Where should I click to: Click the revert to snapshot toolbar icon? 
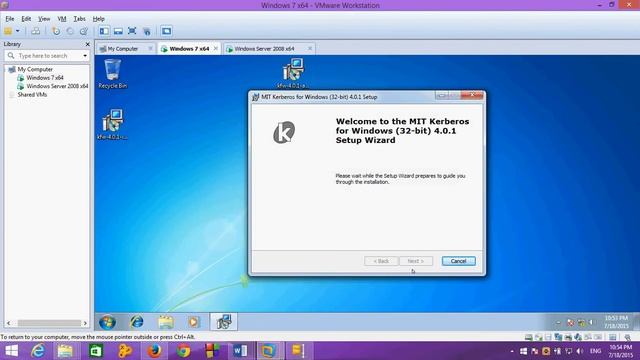click(x=70, y=31)
